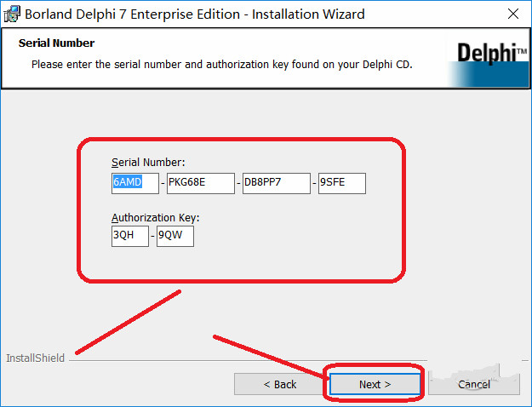Select the first serial field containing 6AMD
The height and width of the screenshot is (407, 532).
pyautogui.click(x=135, y=183)
